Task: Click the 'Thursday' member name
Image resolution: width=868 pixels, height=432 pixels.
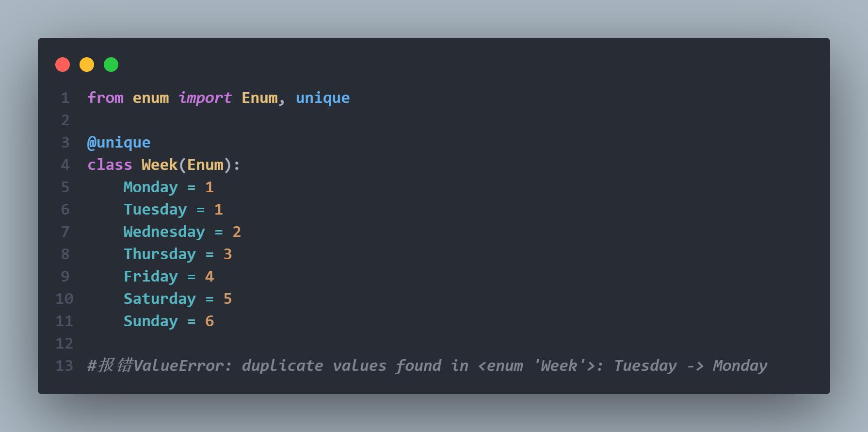Action: pos(160,254)
